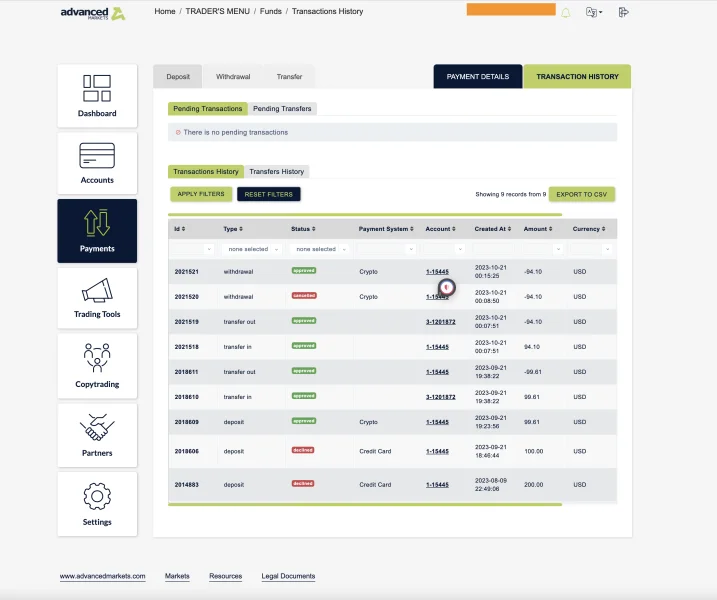Click the Export to CSV button
This screenshot has height=600, width=717.
[582, 194]
